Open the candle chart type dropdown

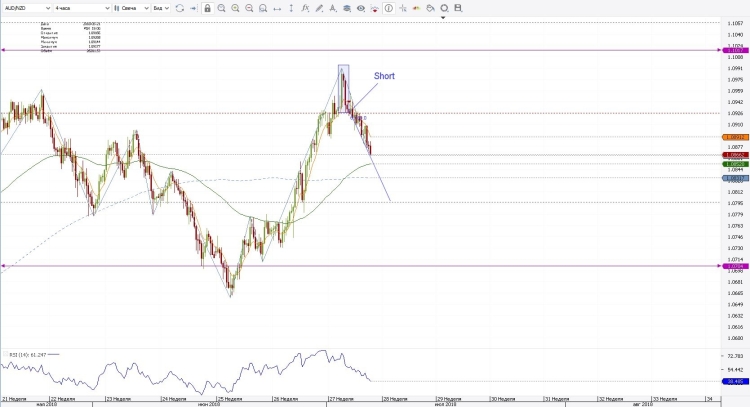(132, 8)
